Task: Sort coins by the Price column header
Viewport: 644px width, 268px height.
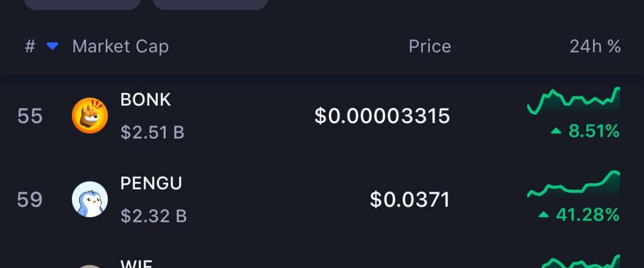Action: [x=429, y=47]
